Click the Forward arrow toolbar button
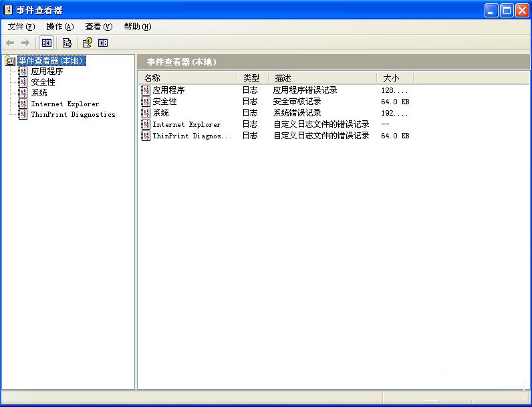 point(25,43)
